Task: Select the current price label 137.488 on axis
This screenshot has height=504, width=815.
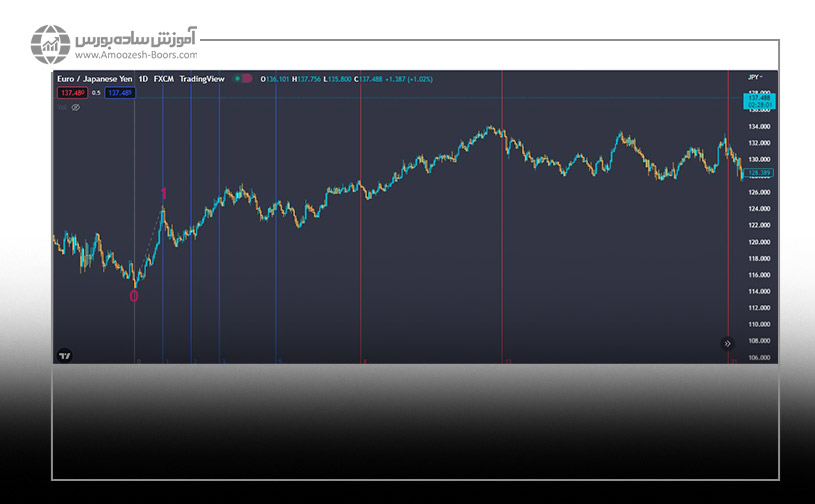Action: pos(759,98)
